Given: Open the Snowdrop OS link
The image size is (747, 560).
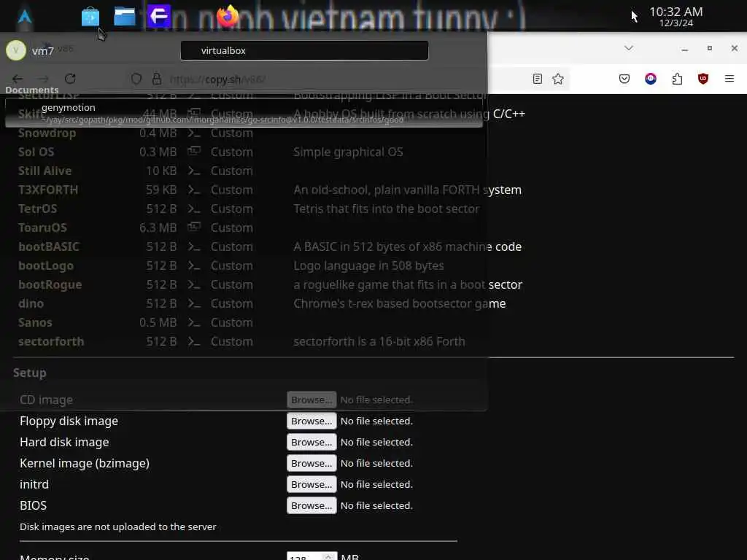Looking at the screenshot, I should [47, 133].
